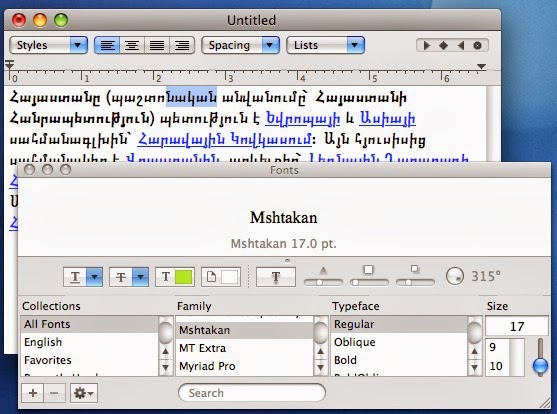The image size is (557, 414).
Task: Open the Styles dropdown in Untitled window
Action: pos(48,45)
